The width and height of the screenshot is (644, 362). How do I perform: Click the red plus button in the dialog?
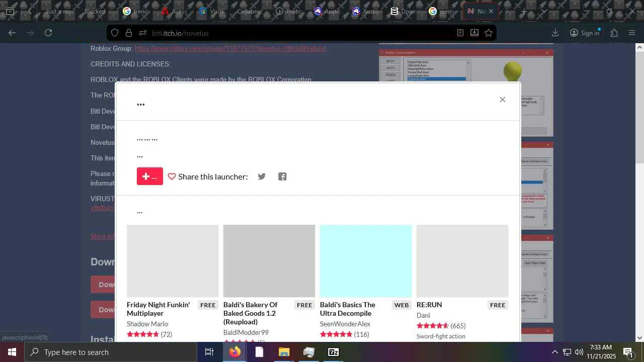pos(150,176)
